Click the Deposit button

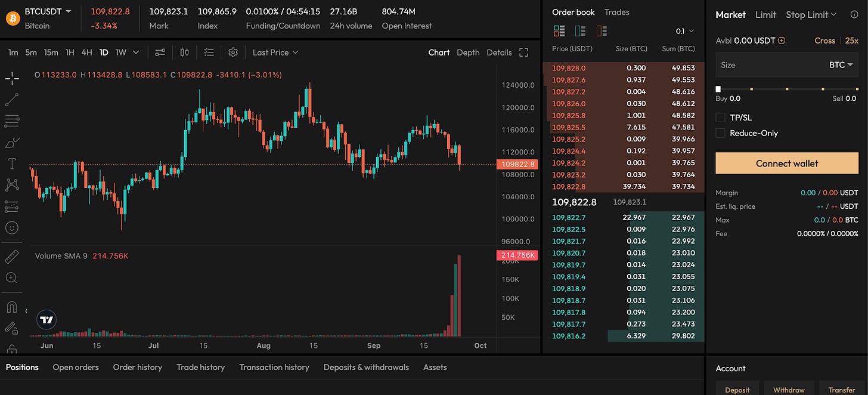pyautogui.click(x=737, y=389)
